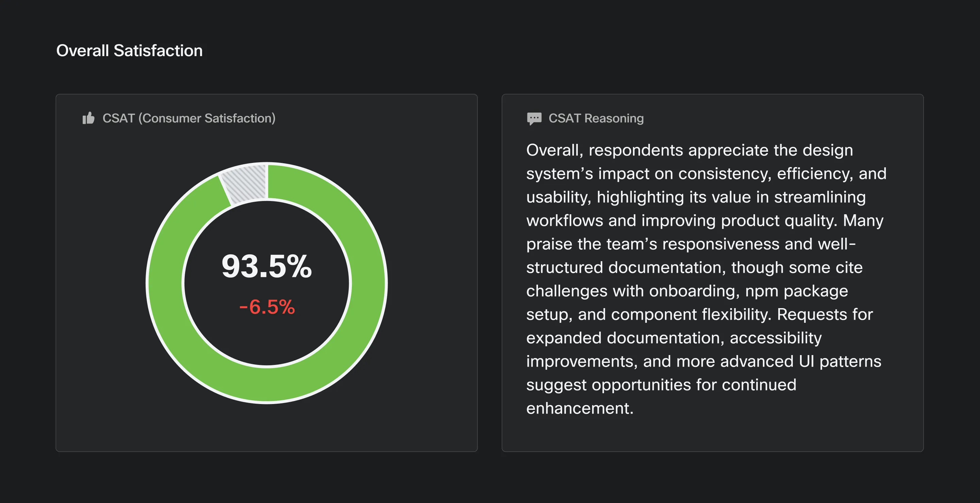Screen dimensions: 980x503
Task: Click the chat bubble icon beside CSAT Reasoning
Action: tap(534, 119)
